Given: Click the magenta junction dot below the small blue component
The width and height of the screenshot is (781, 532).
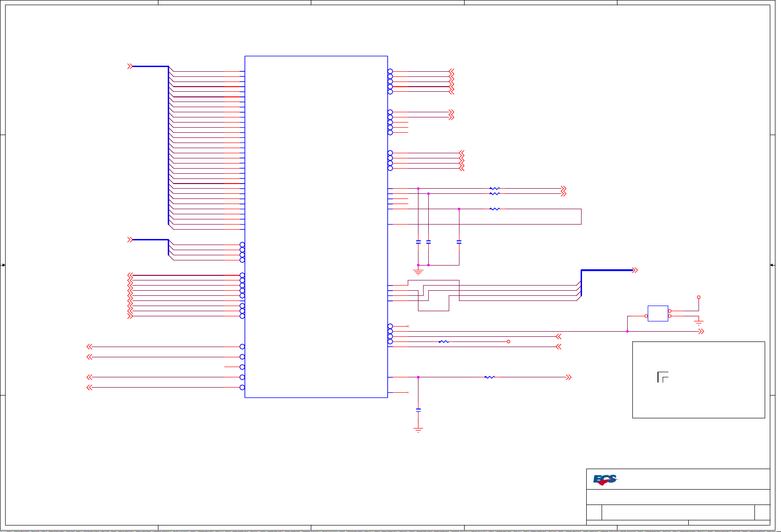Looking at the screenshot, I should (x=627, y=331).
